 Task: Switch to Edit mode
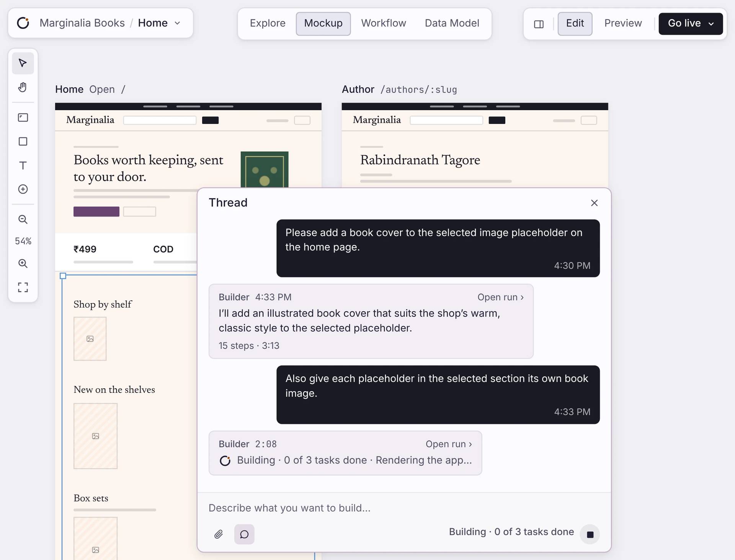pos(575,24)
